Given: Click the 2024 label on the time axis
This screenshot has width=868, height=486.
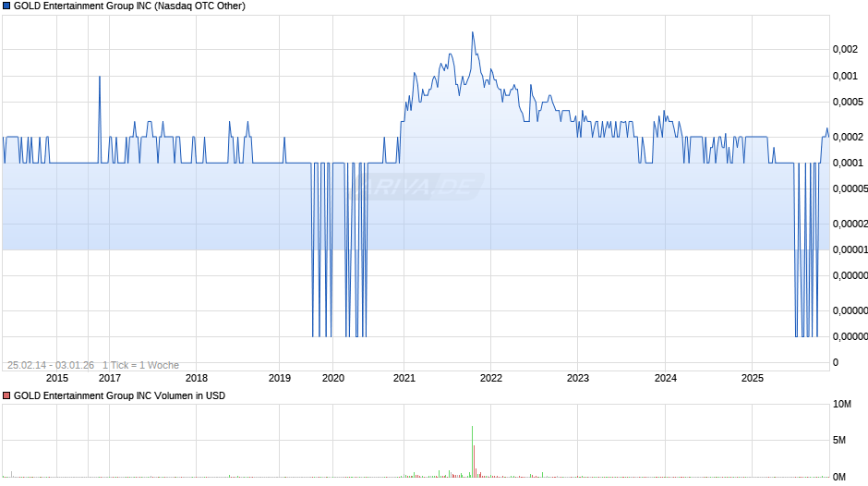Looking at the screenshot, I should click(x=666, y=378).
